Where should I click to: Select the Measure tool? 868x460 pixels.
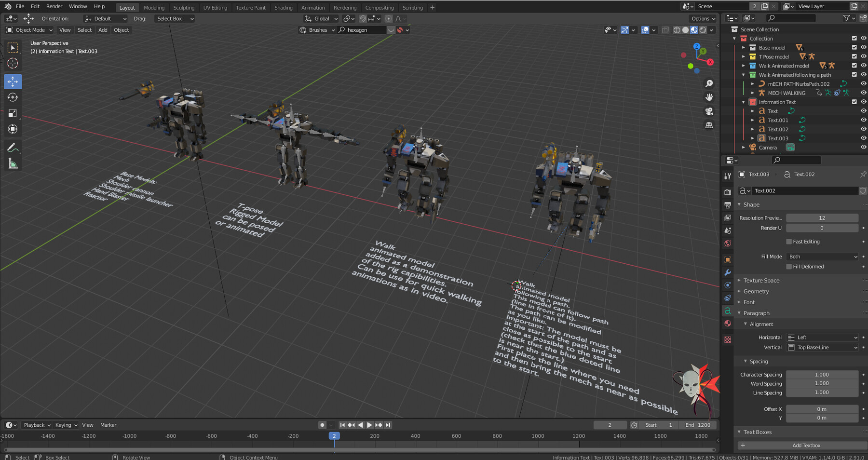click(x=13, y=163)
